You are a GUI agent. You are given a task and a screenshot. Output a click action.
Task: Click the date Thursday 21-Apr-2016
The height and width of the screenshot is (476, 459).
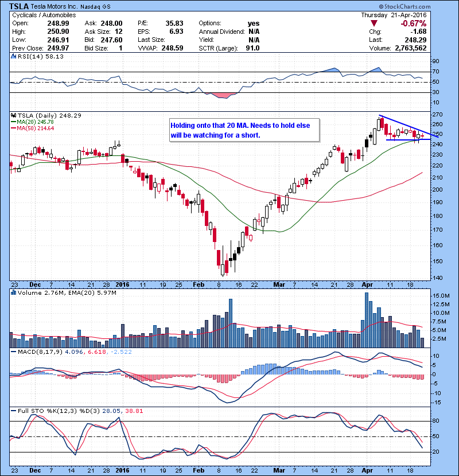(394, 15)
